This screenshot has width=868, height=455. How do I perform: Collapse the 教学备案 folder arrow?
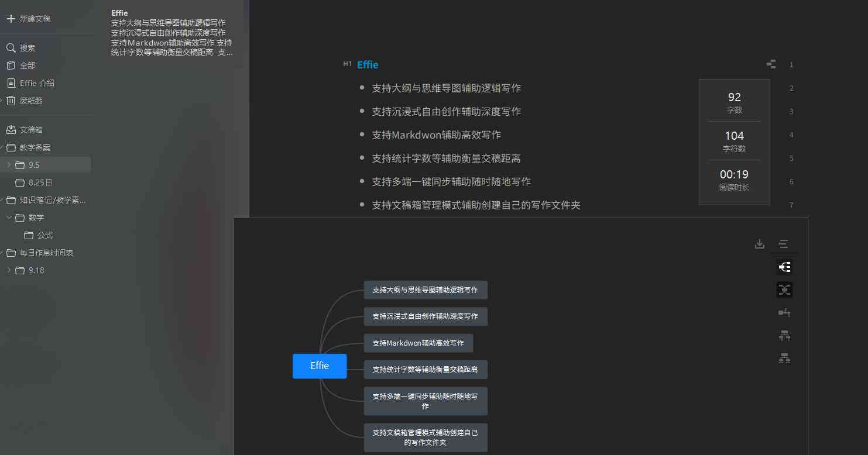coord(2,147)
